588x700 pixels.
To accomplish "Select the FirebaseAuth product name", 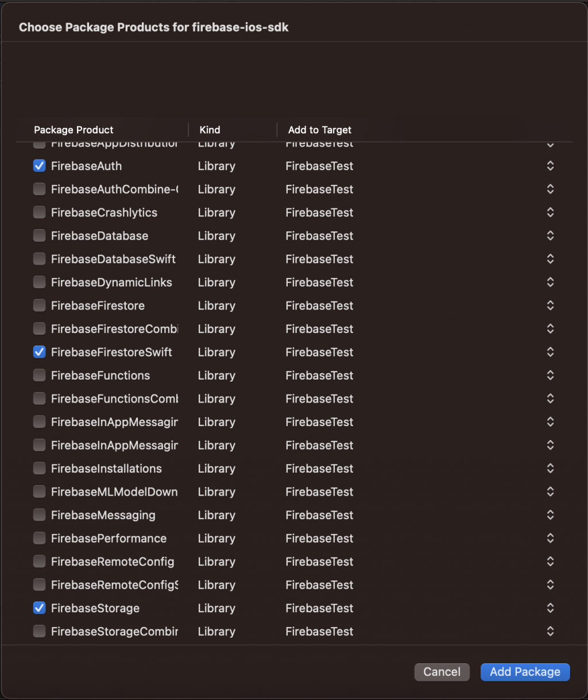I will 86,166.
